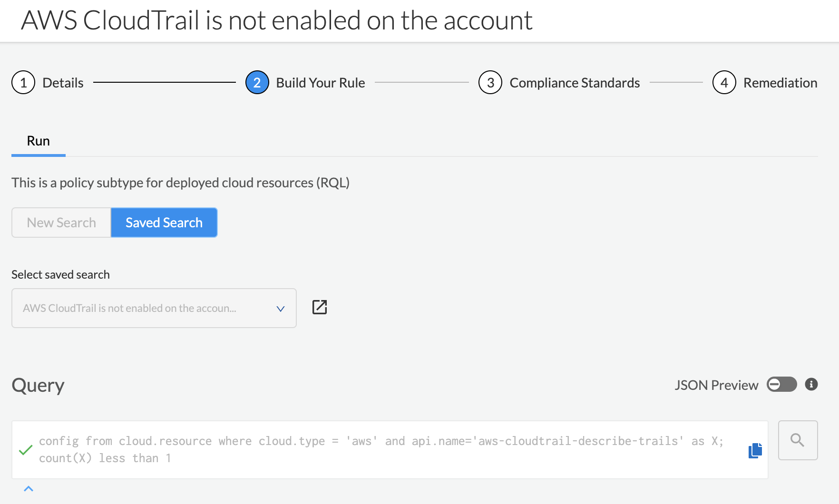The image size is (839, 504).
Task: Jump to the Remediation step label
Action: 780,83
